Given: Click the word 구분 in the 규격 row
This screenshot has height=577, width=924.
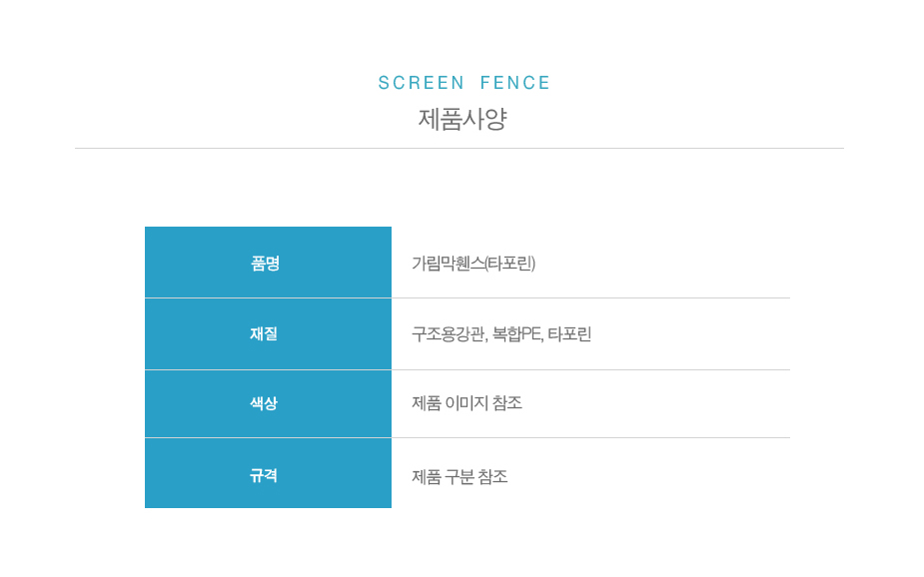Looking at the screenshot, I should (x=460, y=477).
